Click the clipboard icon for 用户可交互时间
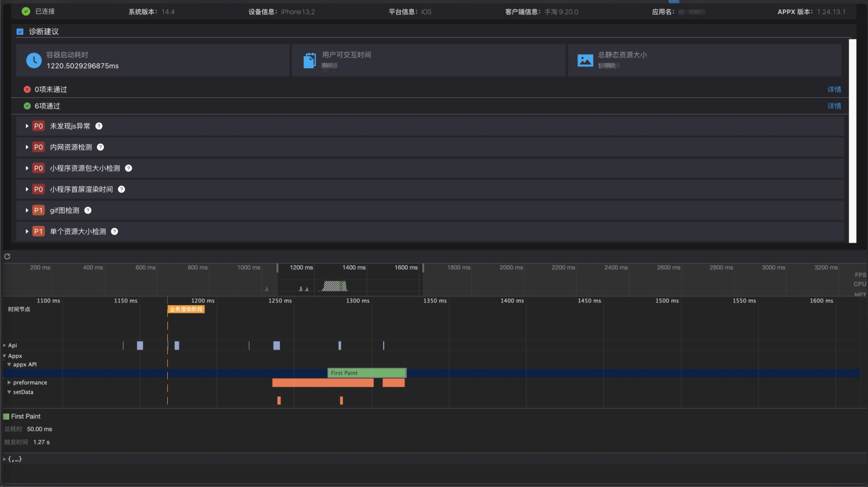The image size is (868, 487). [310, 60]
